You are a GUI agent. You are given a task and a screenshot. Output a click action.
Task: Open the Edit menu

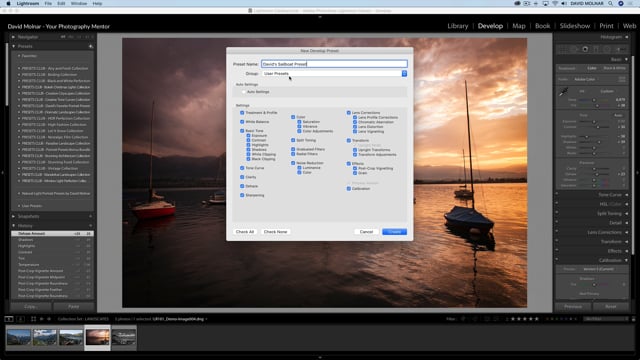click(x=61, y=3)
